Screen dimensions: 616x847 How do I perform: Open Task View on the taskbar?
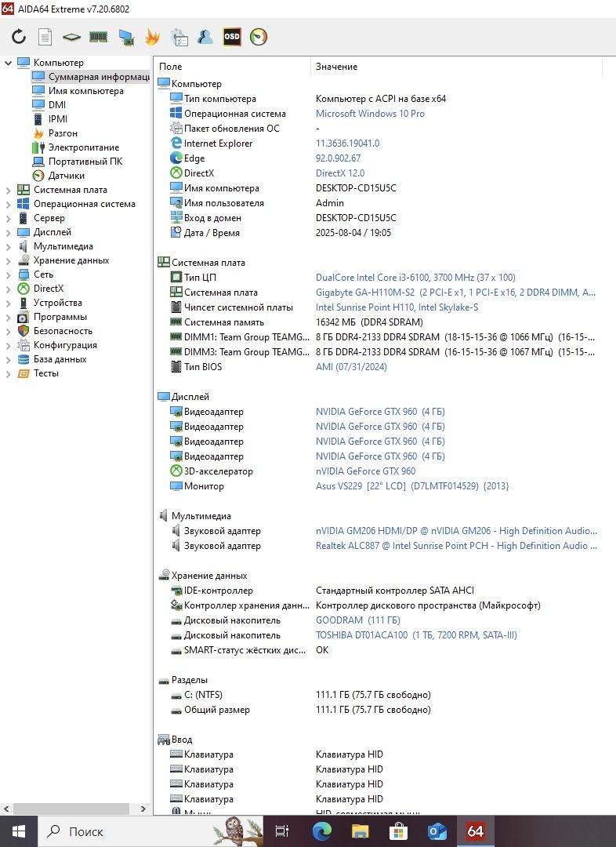pos(282,831)
